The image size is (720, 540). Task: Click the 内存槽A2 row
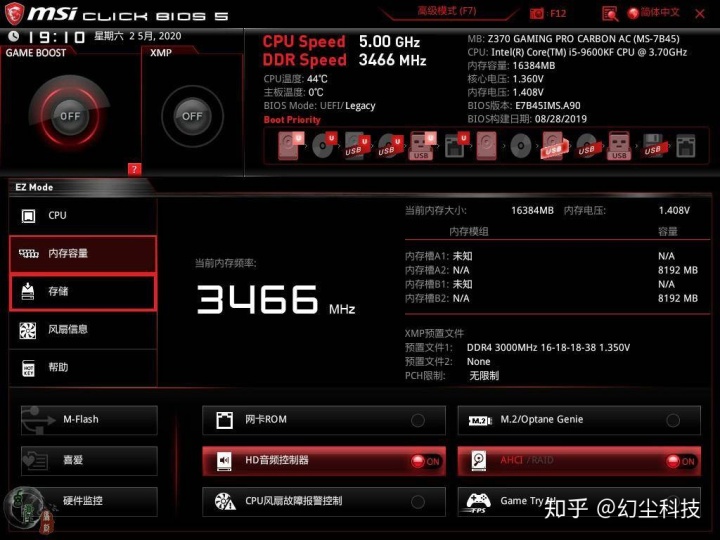click(x=551, y=270)
